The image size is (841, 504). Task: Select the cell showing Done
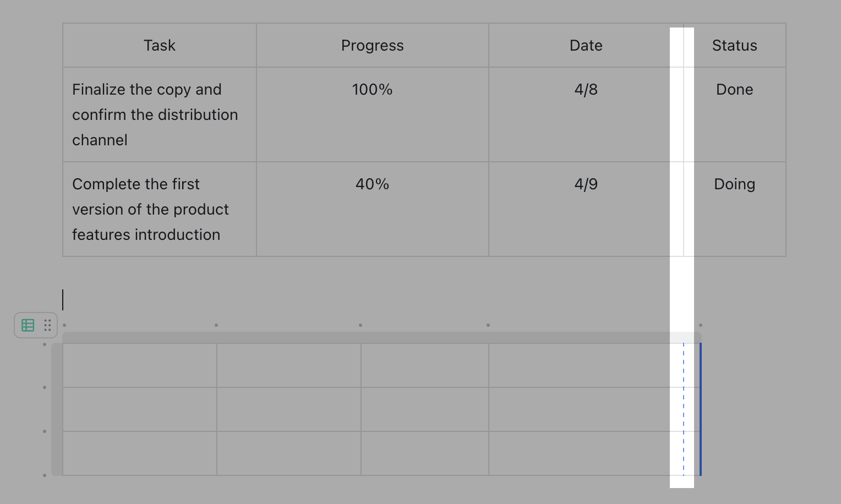pos(734,89)
